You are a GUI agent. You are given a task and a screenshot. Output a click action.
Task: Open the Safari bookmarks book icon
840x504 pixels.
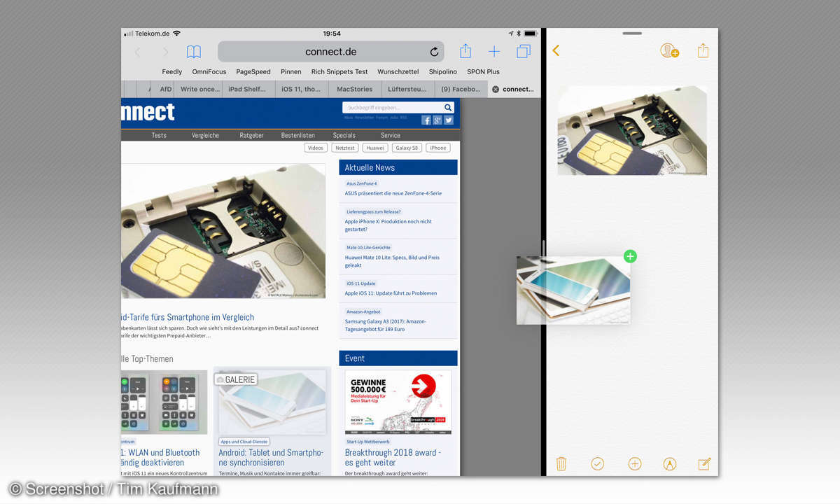click(x=194, y=52)
